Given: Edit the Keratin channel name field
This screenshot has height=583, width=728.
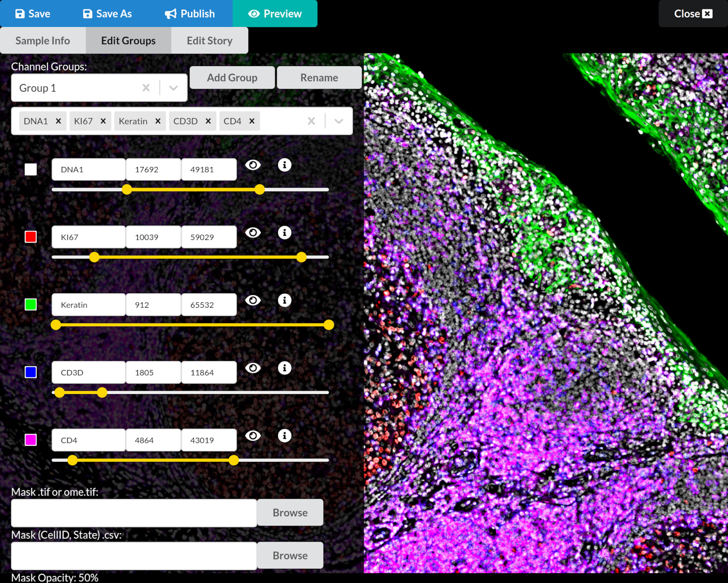Looking at the screenshot, I should (x=89, y=305).
